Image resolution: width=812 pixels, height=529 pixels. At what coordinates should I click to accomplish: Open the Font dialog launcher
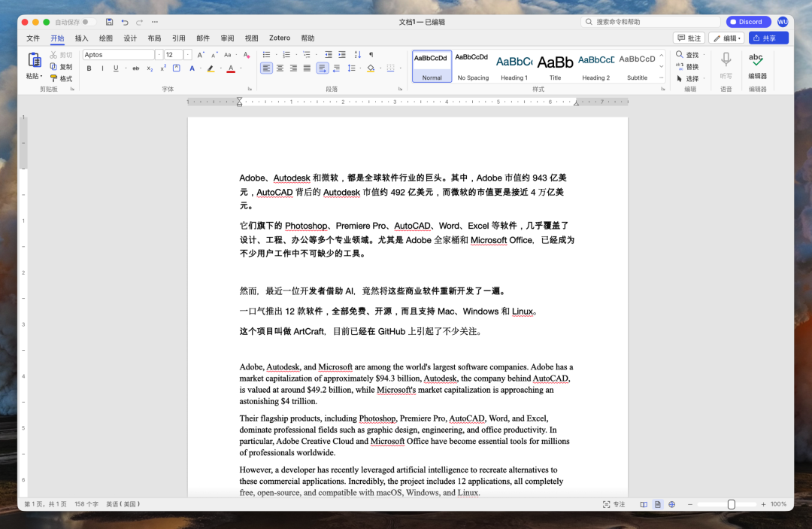click(250, 89)
